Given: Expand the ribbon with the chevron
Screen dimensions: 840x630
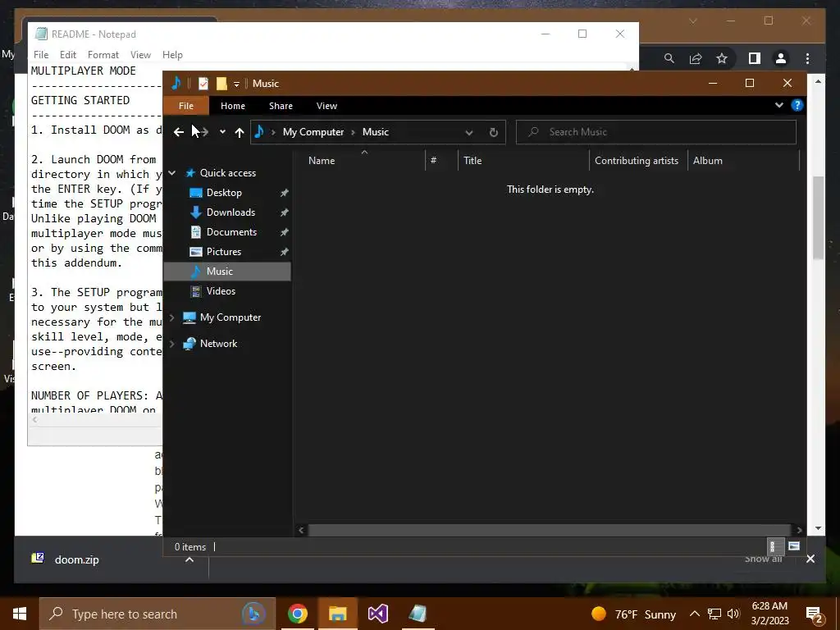Looking at the screenshot, I should pos(779,105).
